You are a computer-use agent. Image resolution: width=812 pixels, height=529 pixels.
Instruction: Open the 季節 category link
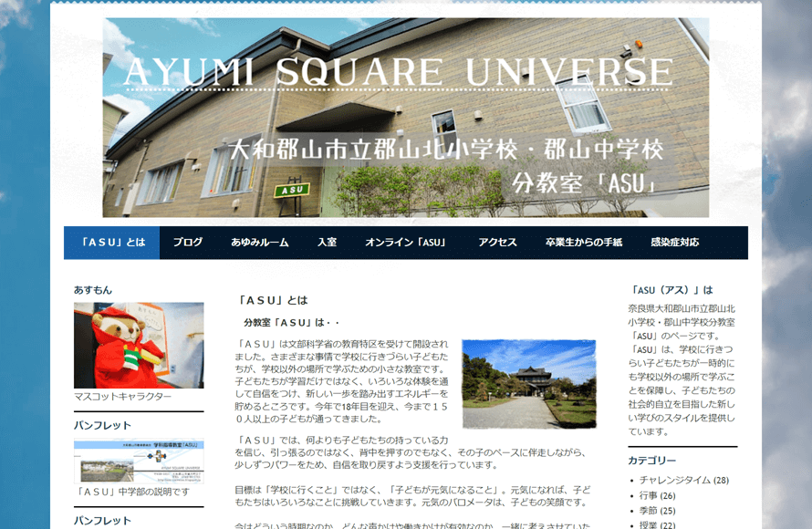pos(649,511)
